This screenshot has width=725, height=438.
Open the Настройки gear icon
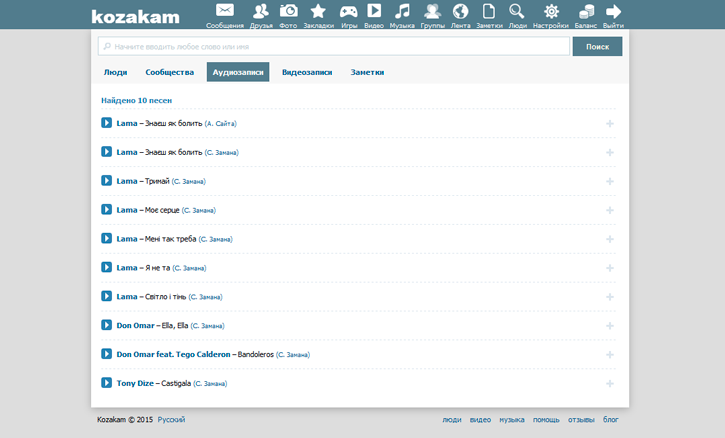coord(550,12)
